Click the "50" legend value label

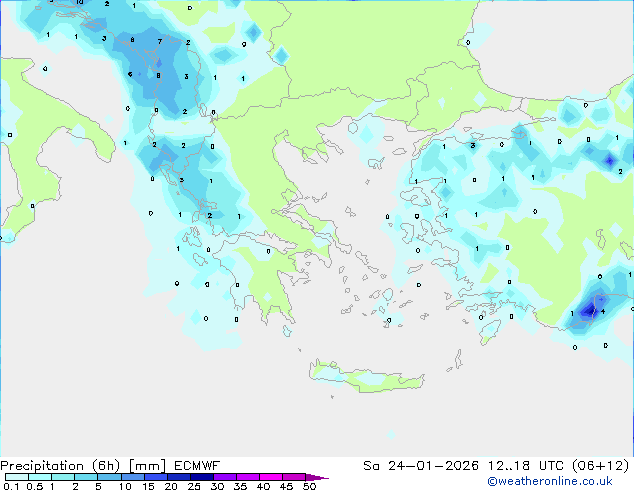click(309, 486)
